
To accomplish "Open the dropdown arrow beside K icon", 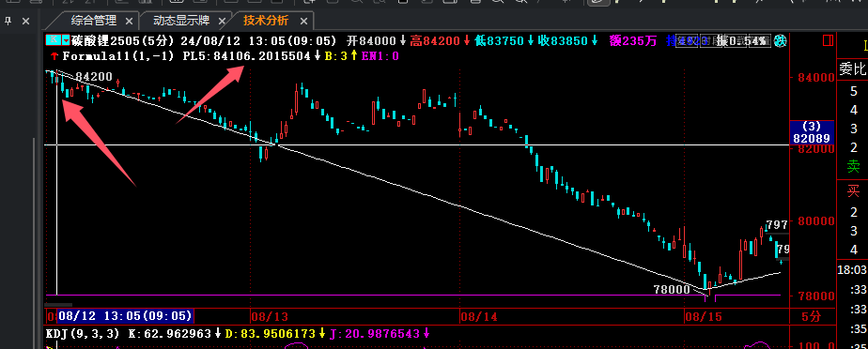I will click(x=66, y=39).
